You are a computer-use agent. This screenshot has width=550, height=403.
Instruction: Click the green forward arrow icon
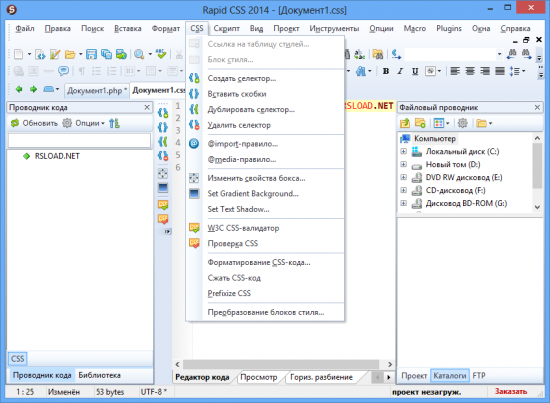coord(33,89)
